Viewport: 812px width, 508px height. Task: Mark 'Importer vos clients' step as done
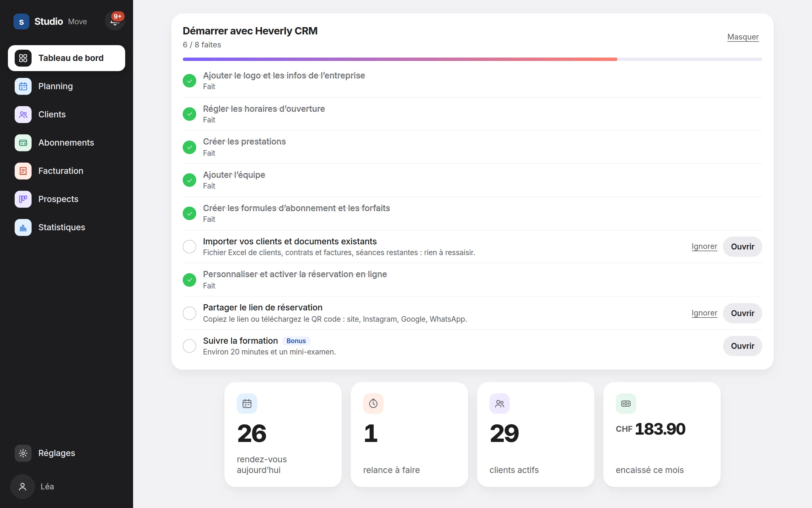click(189, 247)
